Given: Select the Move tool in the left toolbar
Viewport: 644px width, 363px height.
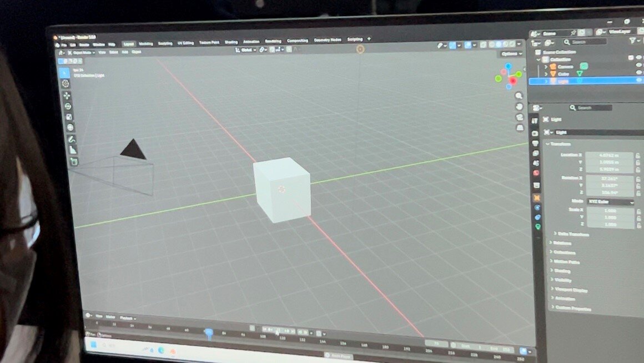Looking at the screenshot, I should 67,95.
